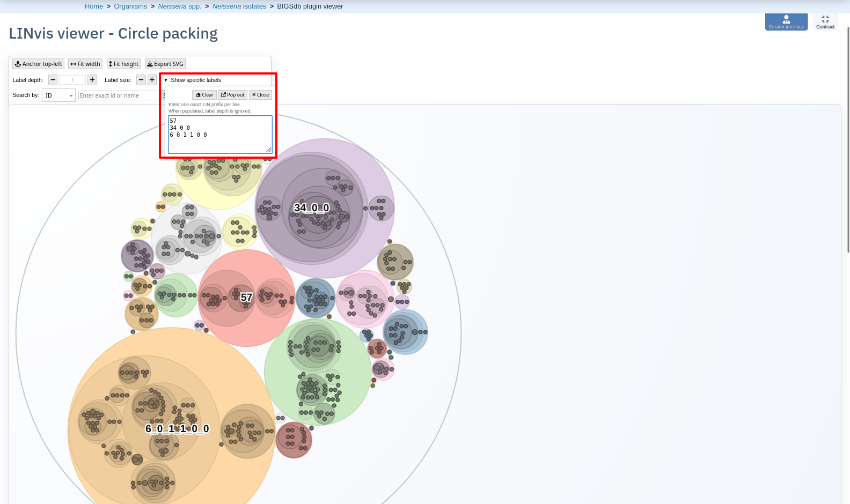Go to the Home breadcrumb link

point(94,6)
